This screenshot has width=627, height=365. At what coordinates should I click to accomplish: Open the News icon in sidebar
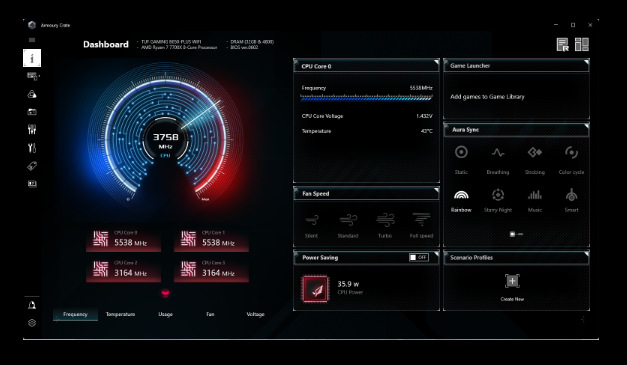32,183
